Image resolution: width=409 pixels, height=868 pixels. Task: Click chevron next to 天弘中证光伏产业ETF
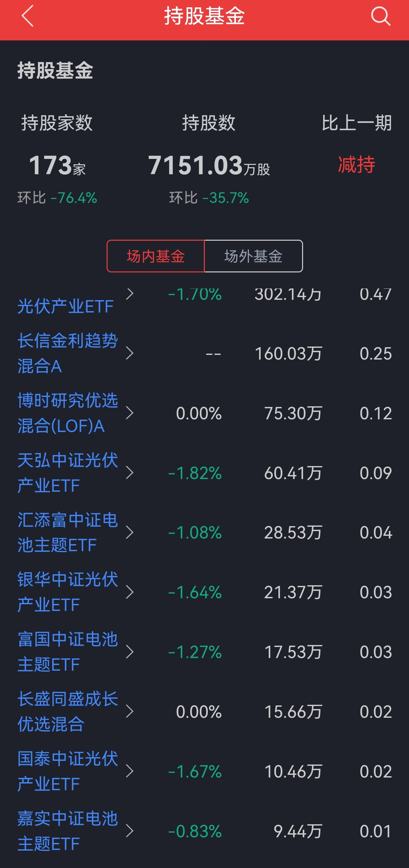130,472
